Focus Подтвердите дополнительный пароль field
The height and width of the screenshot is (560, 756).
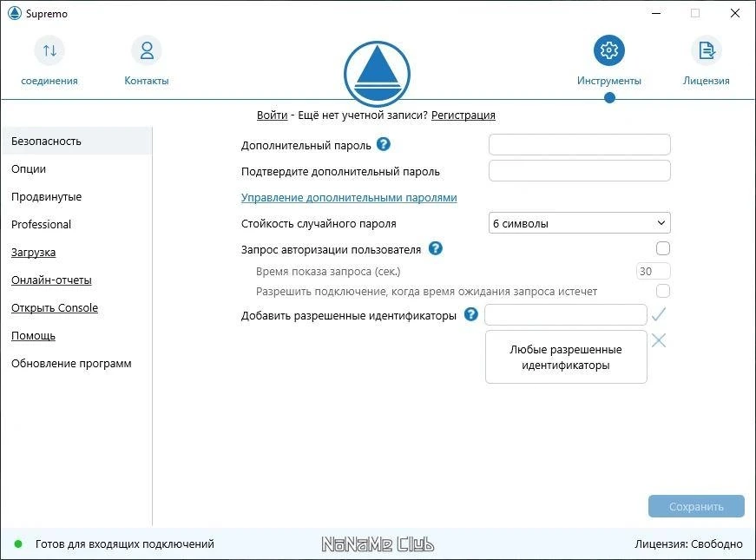click(580, 171)
